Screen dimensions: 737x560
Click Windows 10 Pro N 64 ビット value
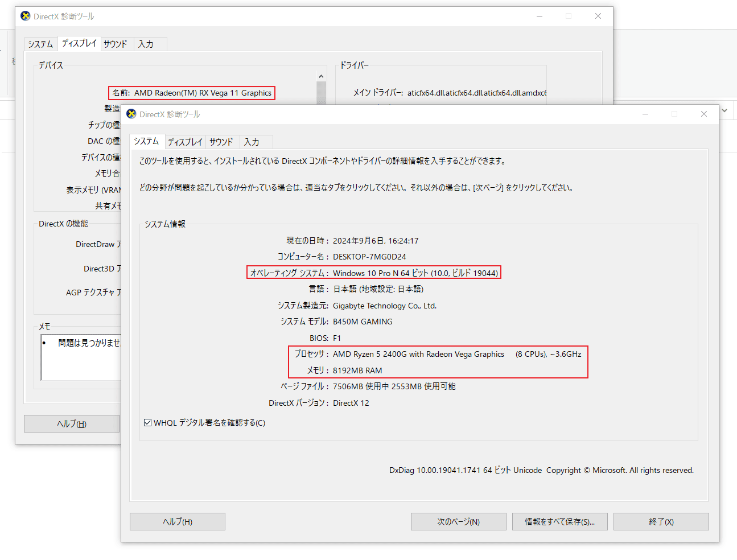pos(415,273)
